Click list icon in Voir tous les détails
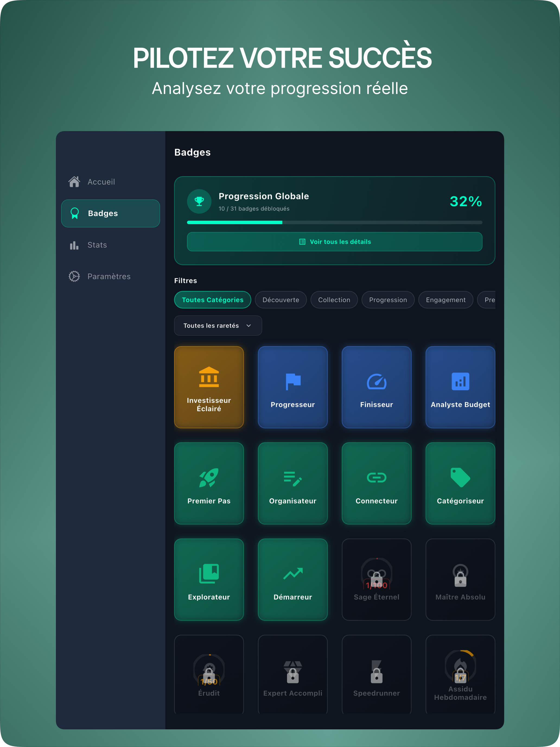The image size is (560, 747). [x=303, y=242]
